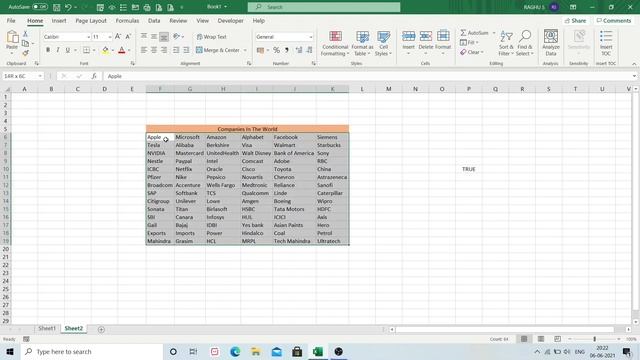Open the Merge & Center dropdown arrow
The height and width of the screenshot is (360, 640).
click(x=245, y=50)
